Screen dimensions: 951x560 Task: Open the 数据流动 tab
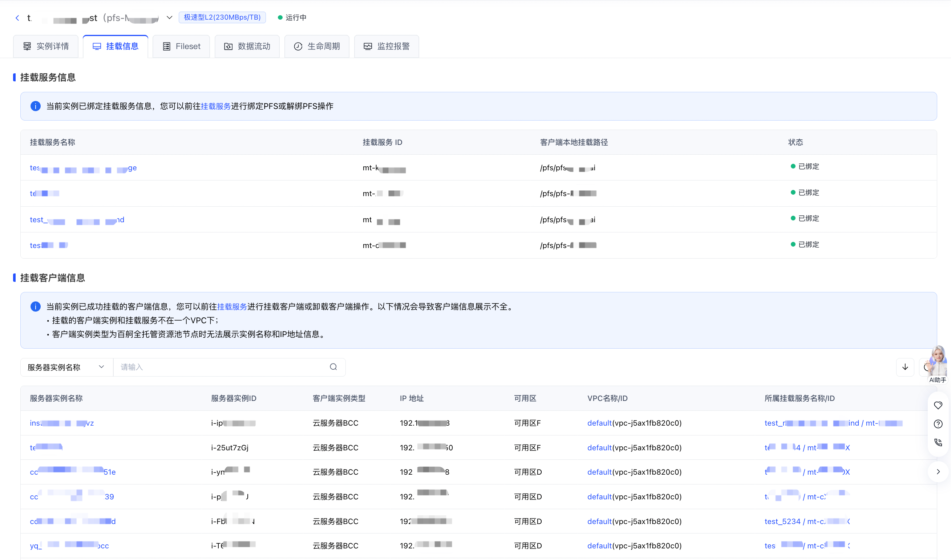click(247, 46)
